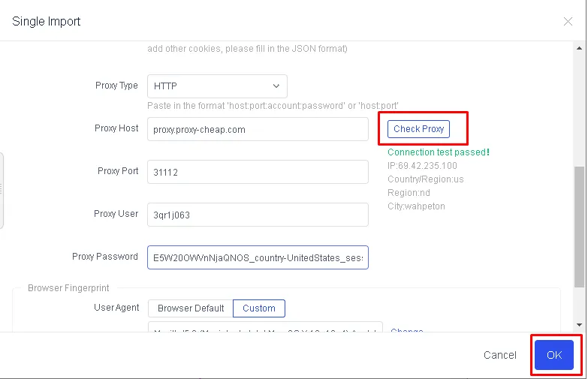
Task: Click the scrollbar down arrow
Action: point(579,324)
